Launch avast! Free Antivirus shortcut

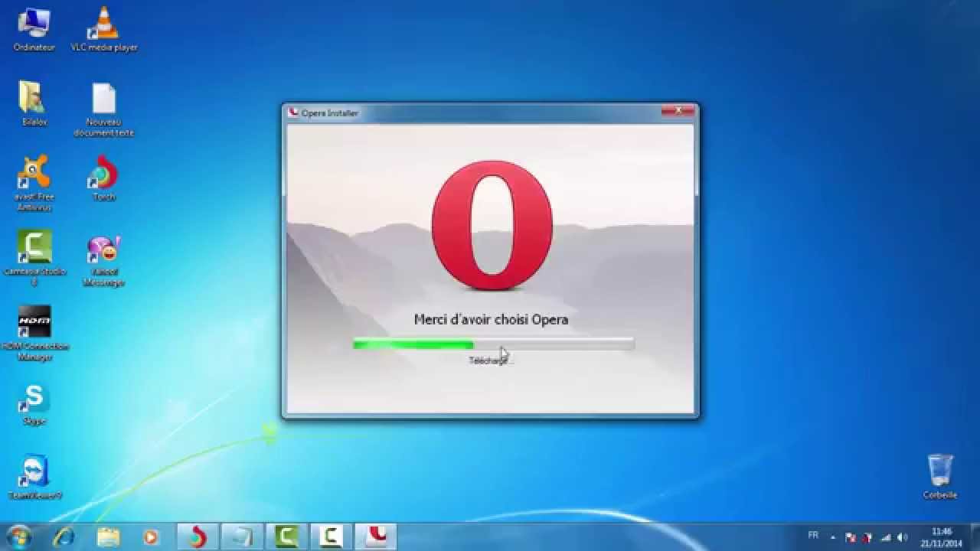pyautogui.click(x=34, y=182)
